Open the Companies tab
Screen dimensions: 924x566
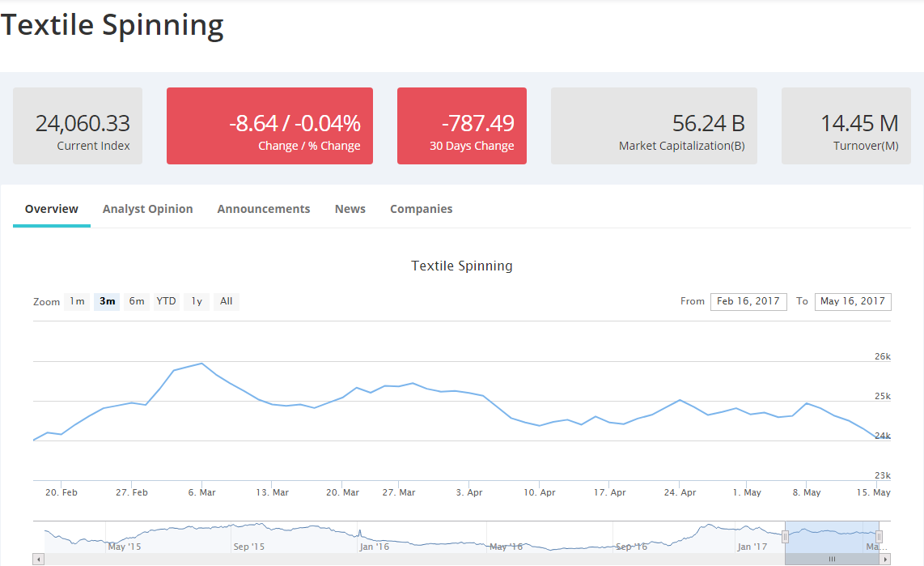421,208
